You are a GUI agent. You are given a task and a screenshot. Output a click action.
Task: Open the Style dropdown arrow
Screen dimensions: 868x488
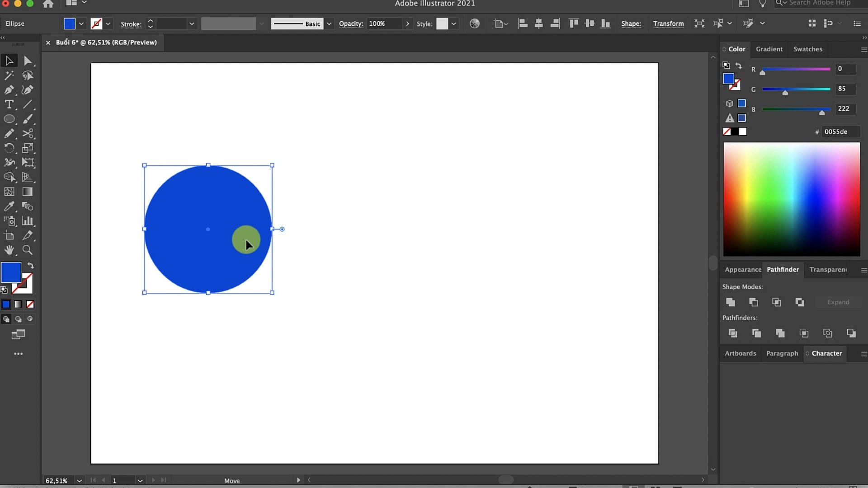(453, 23)
